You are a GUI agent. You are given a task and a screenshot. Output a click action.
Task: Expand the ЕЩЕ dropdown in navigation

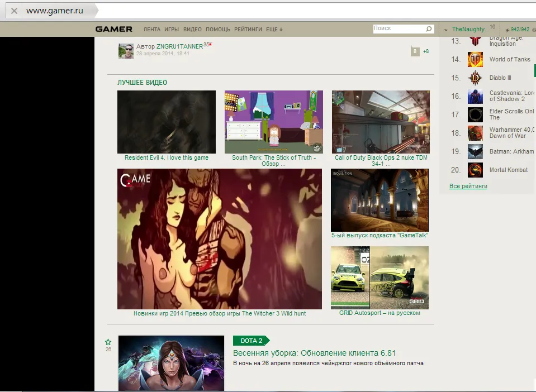(x=274, y=29)
